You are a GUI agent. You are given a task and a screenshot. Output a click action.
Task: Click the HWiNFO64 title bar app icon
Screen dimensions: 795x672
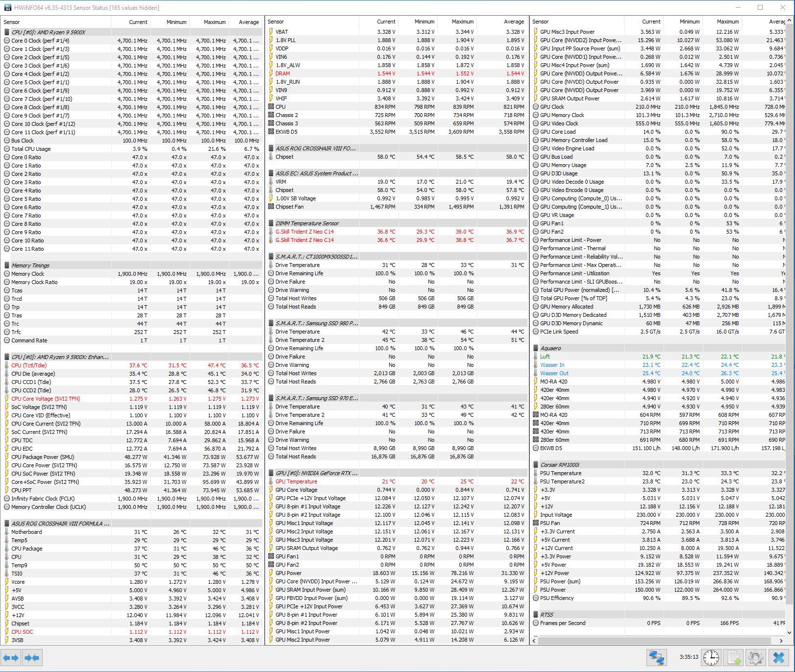coord(7,7)
